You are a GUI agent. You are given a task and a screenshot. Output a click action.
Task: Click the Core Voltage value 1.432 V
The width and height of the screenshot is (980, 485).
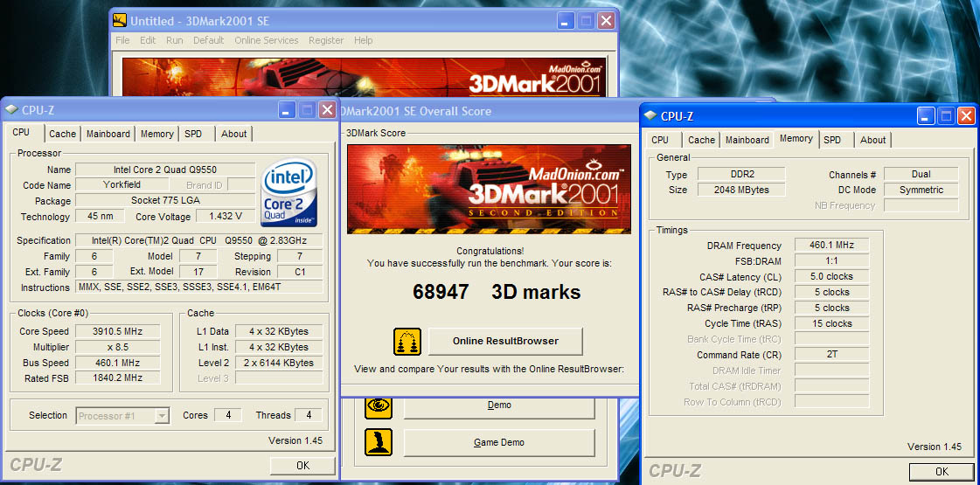tap(225, 216)
